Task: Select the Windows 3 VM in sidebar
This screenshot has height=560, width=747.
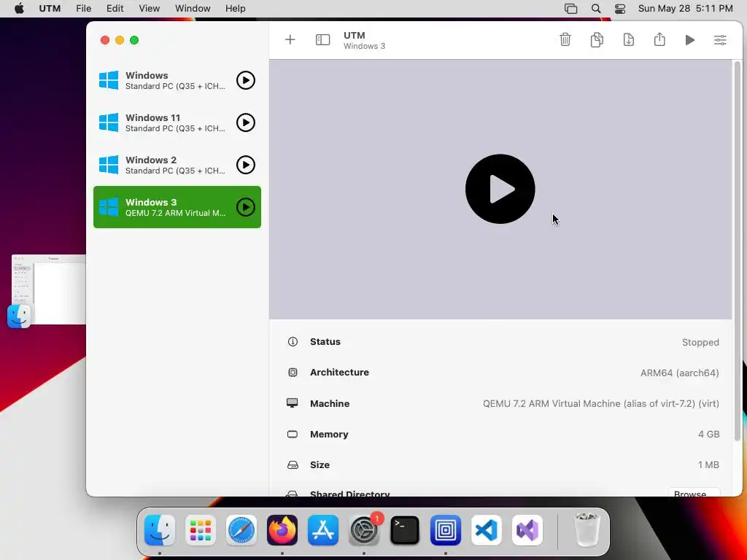Action: pyautogui.click(x=177, y=207)
